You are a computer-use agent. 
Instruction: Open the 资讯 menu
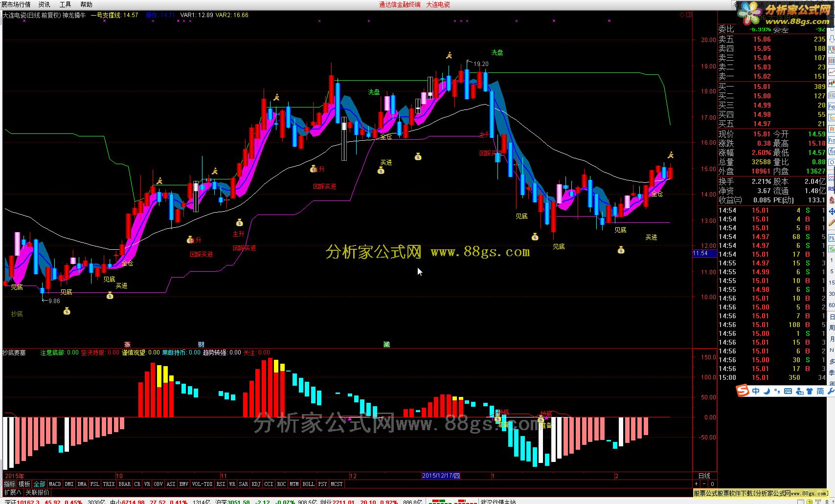44,4
